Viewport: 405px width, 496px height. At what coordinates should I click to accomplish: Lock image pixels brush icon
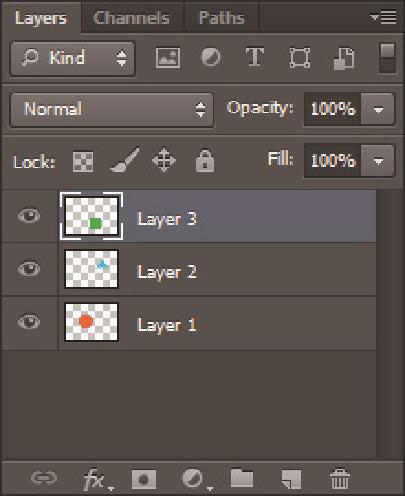point(124,160)
